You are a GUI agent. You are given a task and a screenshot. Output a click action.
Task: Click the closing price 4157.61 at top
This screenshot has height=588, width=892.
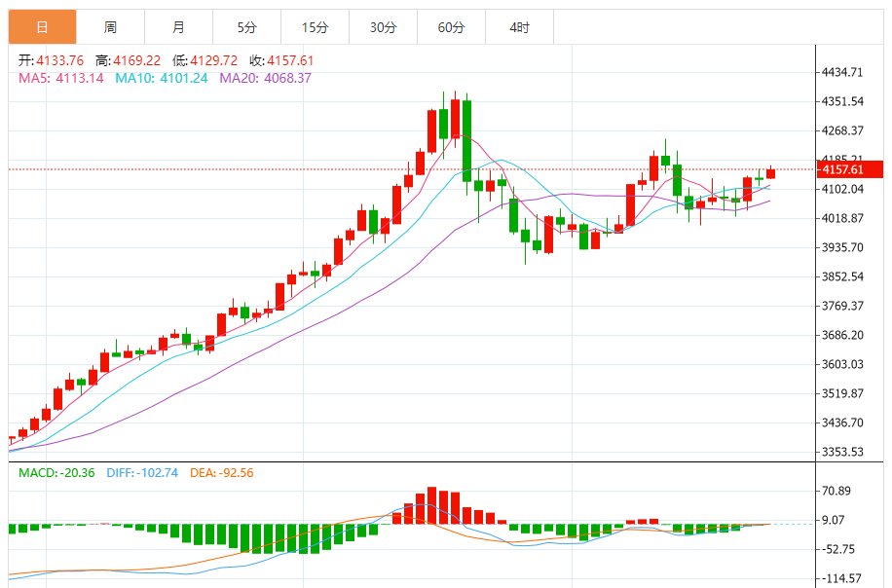(x=290, y=60)
